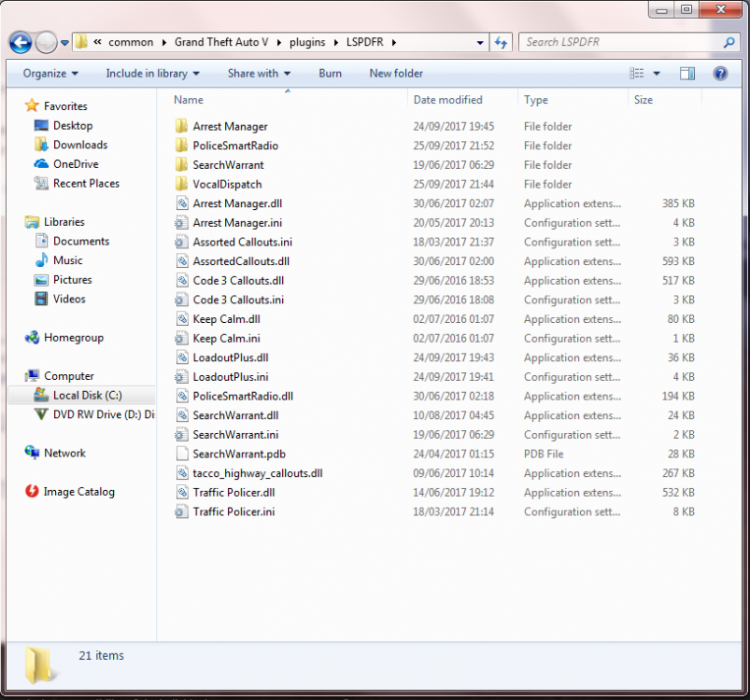Click the Burn toolbar button
Screen dimensions: 750x700
click(x=330, y=74)
